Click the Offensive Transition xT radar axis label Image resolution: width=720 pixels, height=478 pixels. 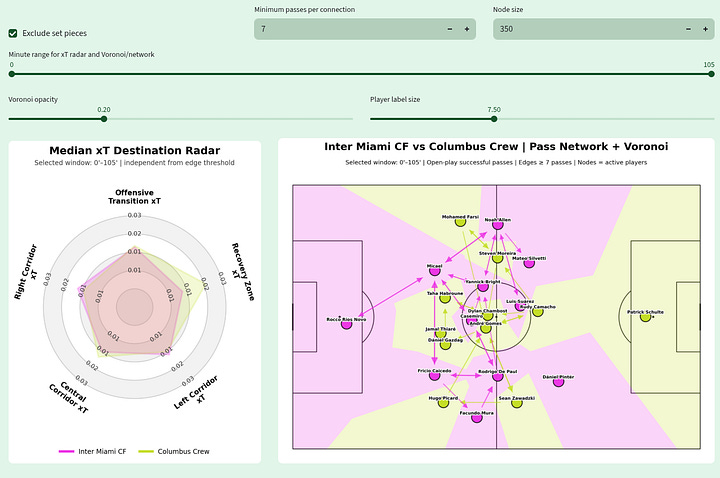135,197
